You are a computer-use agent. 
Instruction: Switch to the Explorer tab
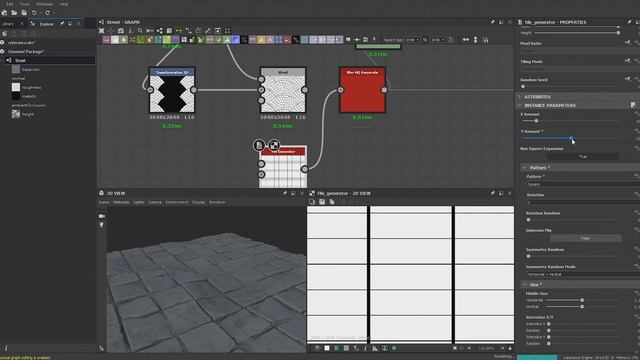pyautogui.click(x=46, y=24)
